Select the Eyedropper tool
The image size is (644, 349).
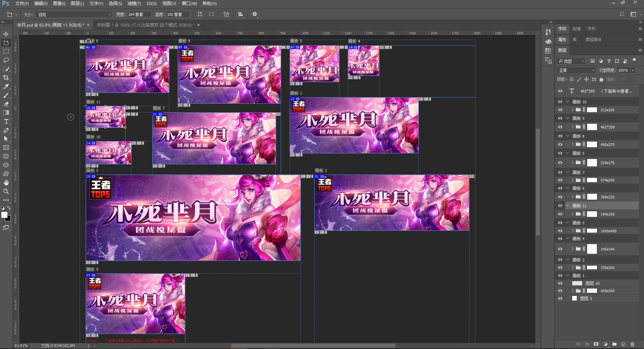[6, 86]
